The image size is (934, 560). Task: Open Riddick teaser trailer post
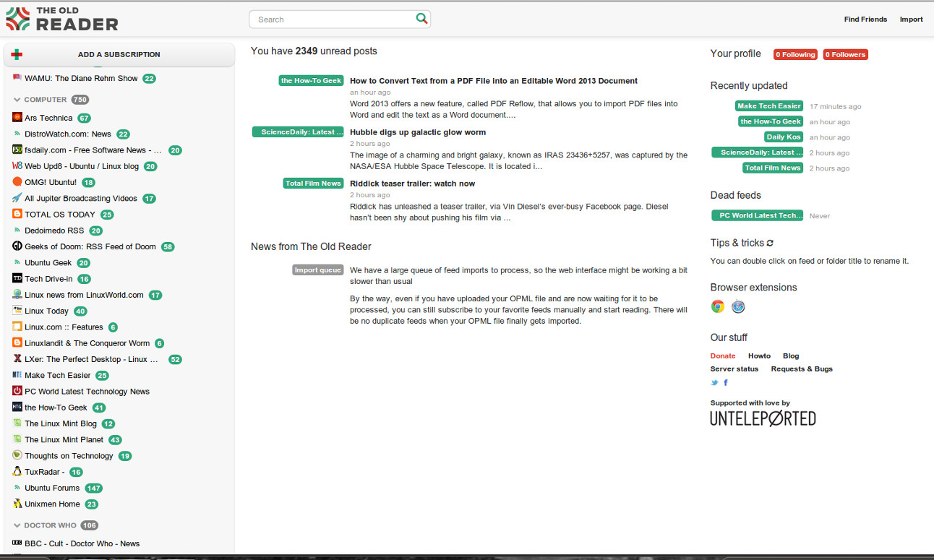[x=413, y=184]
